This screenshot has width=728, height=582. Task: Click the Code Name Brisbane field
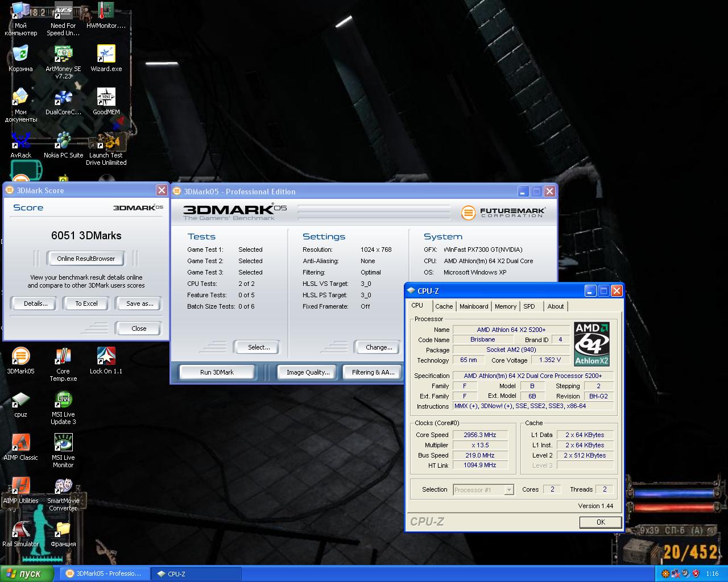(x=483, y=339)
